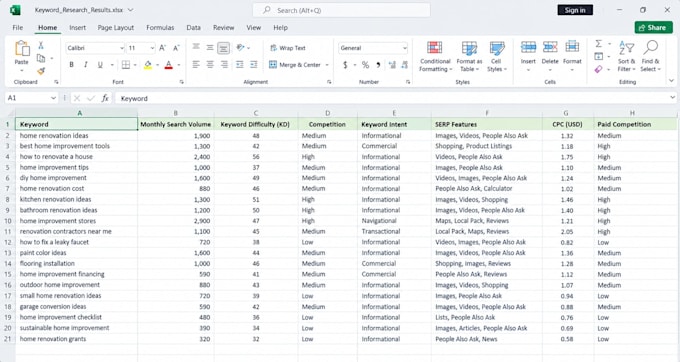This screenshot has height=362, width=680.
Task: Toggle Wrap Text
Action: 288,48
